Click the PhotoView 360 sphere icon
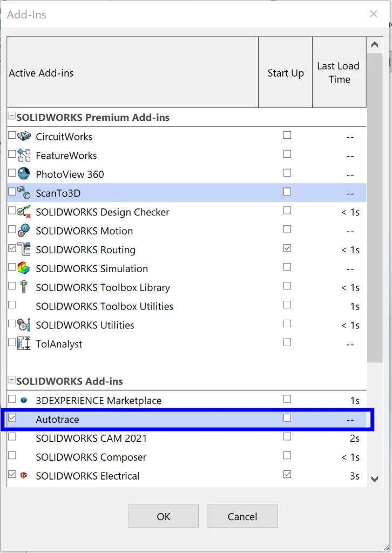Image resolution: width=392 pixels, height=553 pixels. pyautogui.click(x=24, y=174)
